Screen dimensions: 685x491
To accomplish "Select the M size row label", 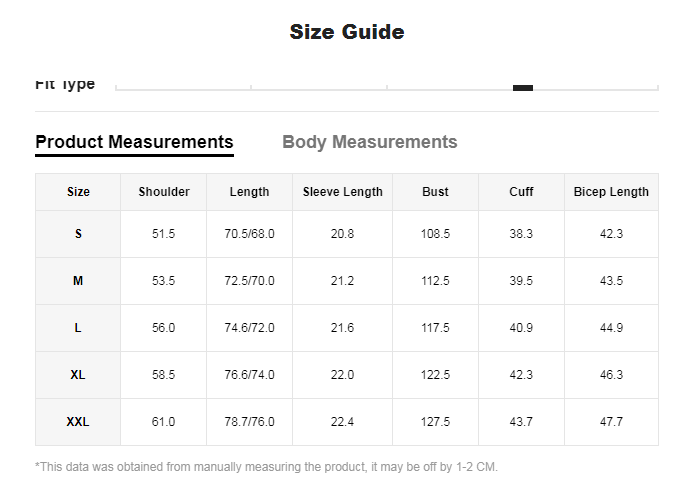I will coord(78,281).
